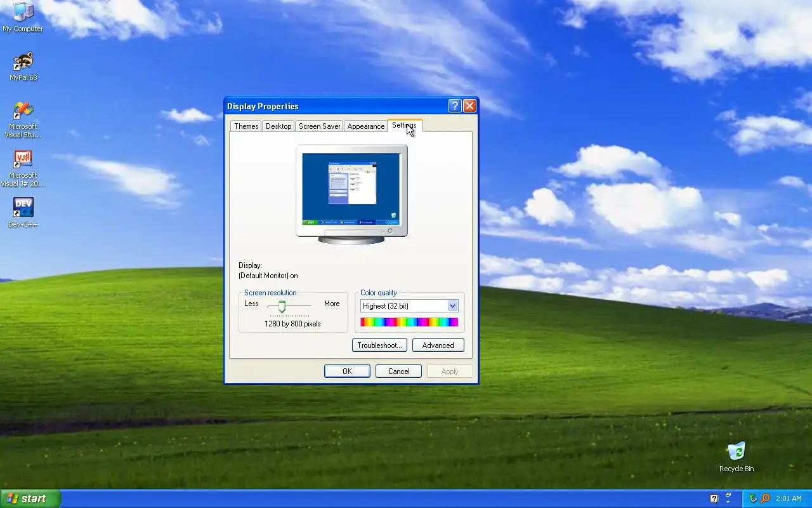Click the orange magnifier tray icon
The width and height of the screenshot is (812, 508).
click(765, 498)
